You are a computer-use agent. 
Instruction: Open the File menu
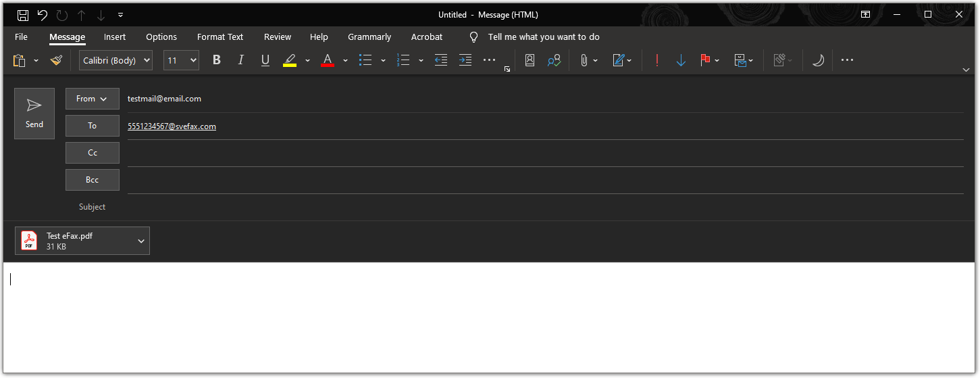(x=21, y=37)
